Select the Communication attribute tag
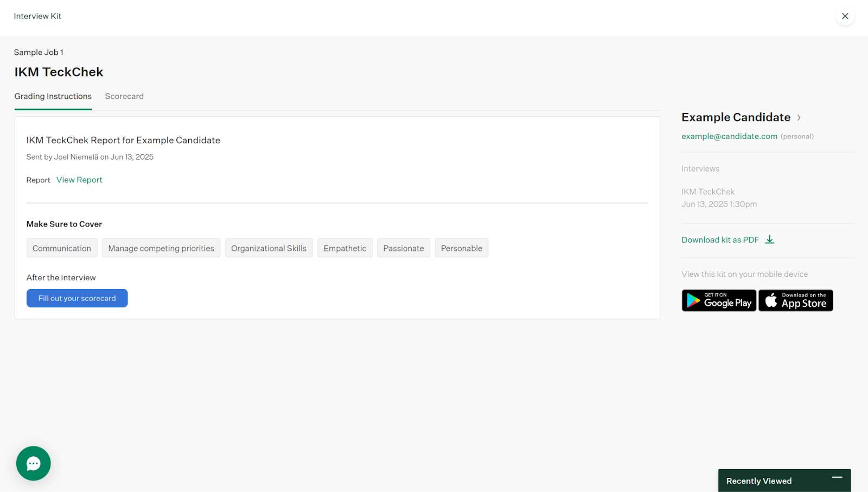Viewport: 868px width, 492px height. point(62,248)
